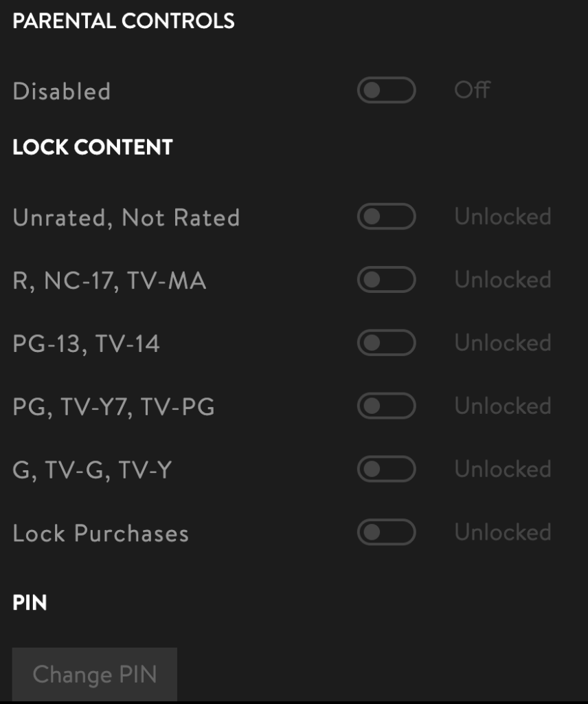Screen dimensions: 588x704
Task: Click the Unlocked status for Unrated, Not Rated
Action: 503,217
